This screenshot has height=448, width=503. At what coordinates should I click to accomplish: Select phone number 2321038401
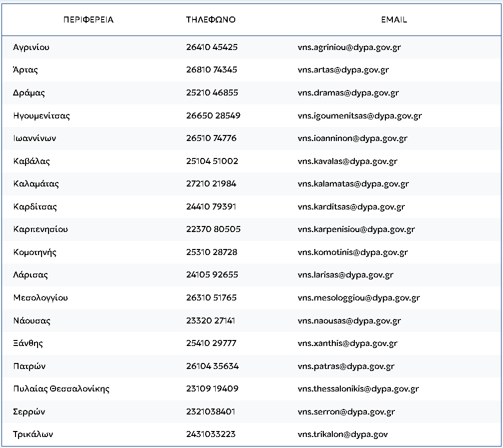(211, 412)
